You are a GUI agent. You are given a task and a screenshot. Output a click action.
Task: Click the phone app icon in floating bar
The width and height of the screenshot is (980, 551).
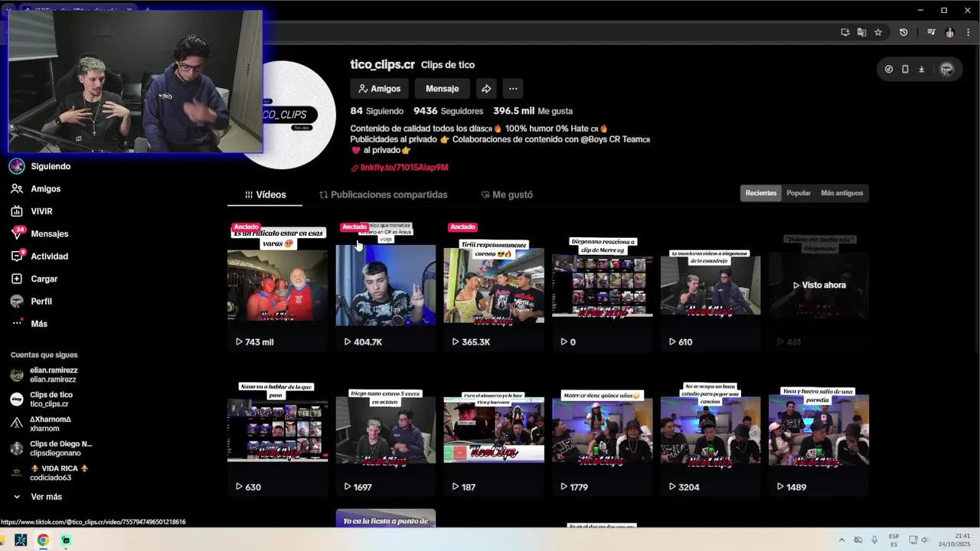(x=905, y=69)
